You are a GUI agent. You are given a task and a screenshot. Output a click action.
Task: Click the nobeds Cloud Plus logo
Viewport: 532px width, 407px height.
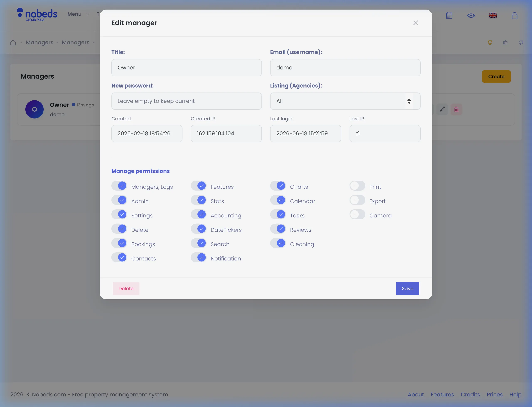click(x=37, y=15)
